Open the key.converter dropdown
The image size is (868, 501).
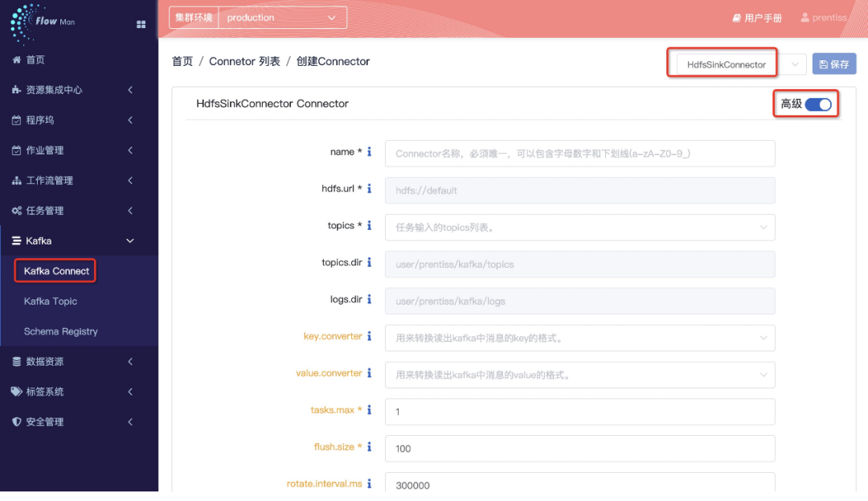click(x=579, y=339)
